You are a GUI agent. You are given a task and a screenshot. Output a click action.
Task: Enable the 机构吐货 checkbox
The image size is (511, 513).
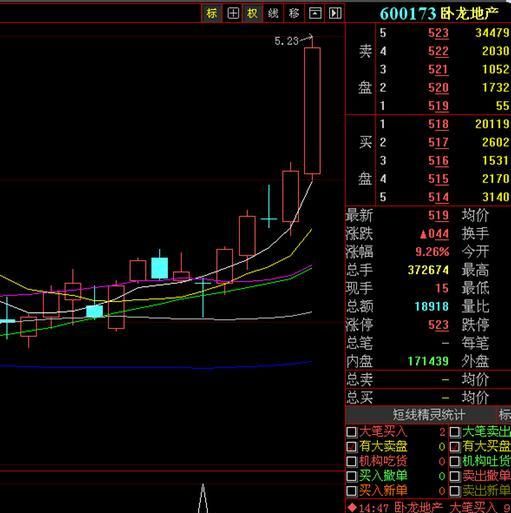click(455, 461)
